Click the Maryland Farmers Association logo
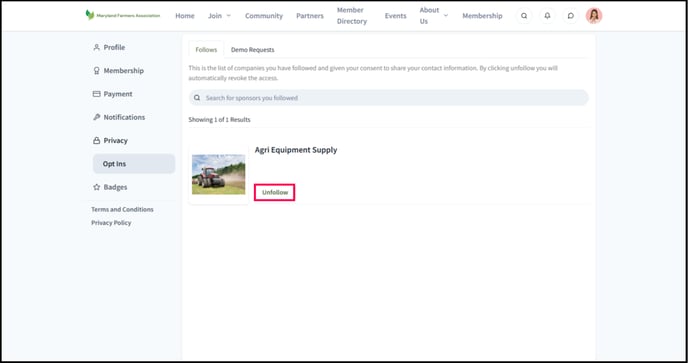 coord(123,15)
